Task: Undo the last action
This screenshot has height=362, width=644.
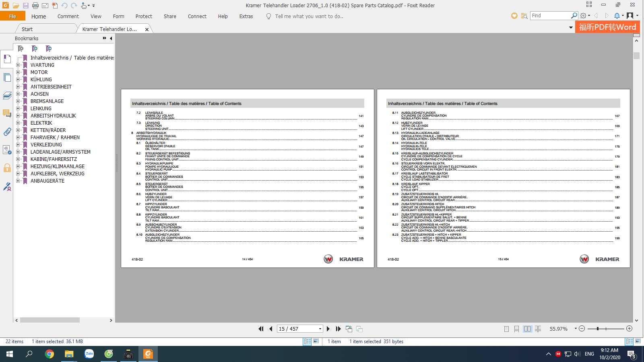Action: pos(64,6)
